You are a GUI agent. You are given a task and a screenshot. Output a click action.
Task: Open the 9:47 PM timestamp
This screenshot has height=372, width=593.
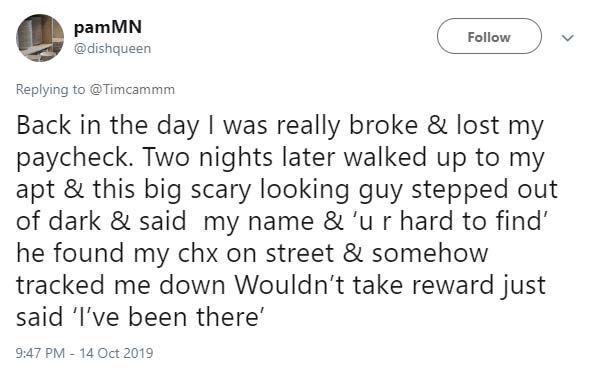pyautogui.click(x=40, y=353)
